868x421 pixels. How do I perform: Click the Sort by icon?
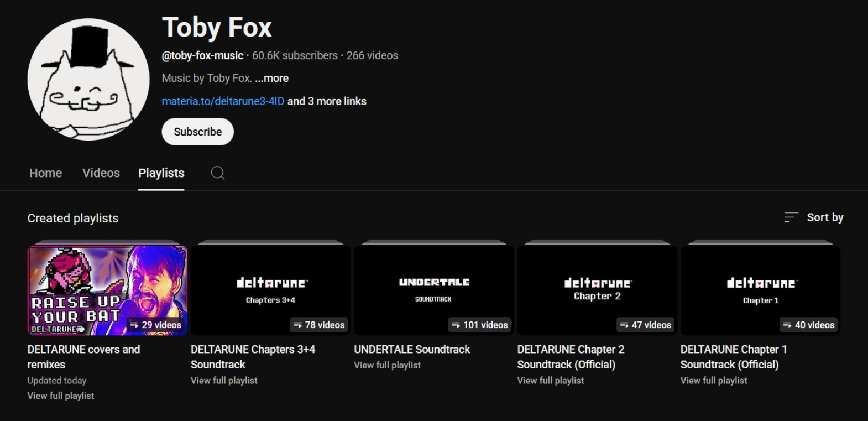pyautogui.click(x=791, y=217)
